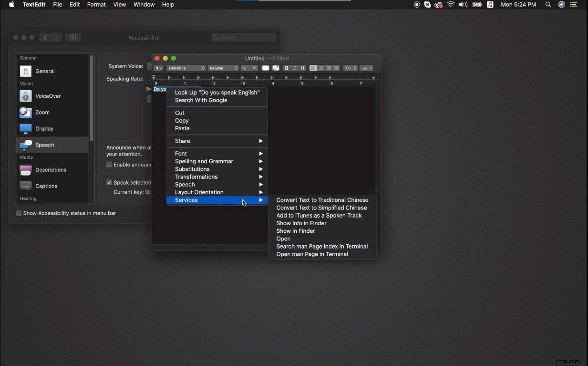Open the Format menu in the menu bar
The image size is (588, 366).
[x=96, y=4]
